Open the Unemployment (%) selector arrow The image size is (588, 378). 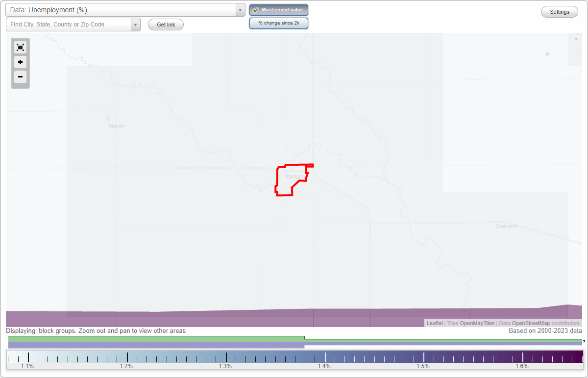240,9
